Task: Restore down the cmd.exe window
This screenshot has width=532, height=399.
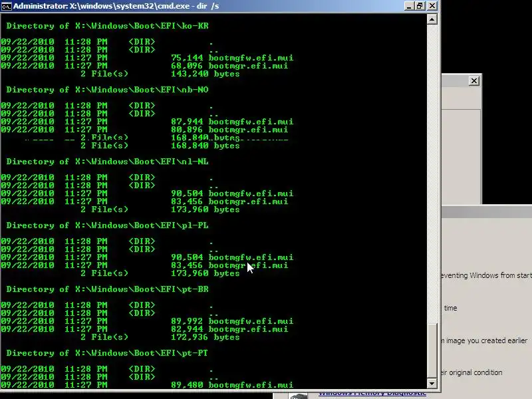Action: (x=420, y=6)
